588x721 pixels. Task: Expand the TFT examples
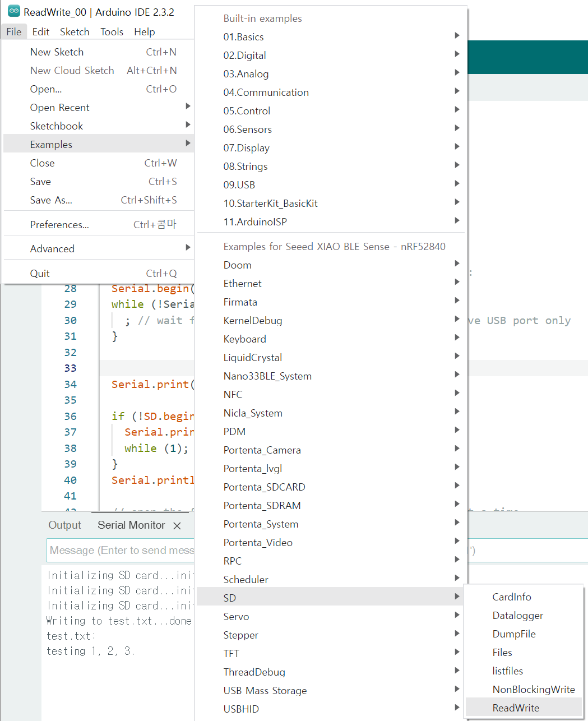coord(331,654)
